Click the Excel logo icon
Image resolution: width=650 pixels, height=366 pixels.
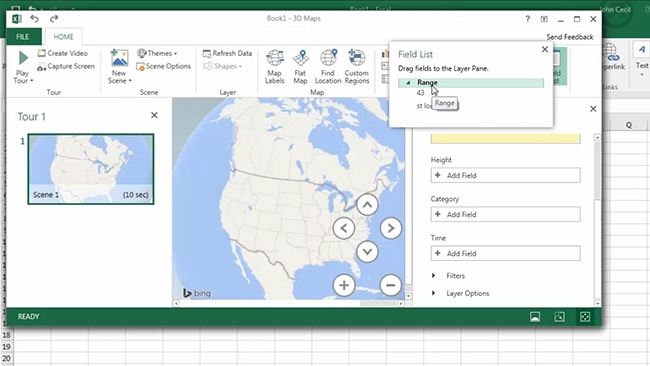tap(17, 19)
